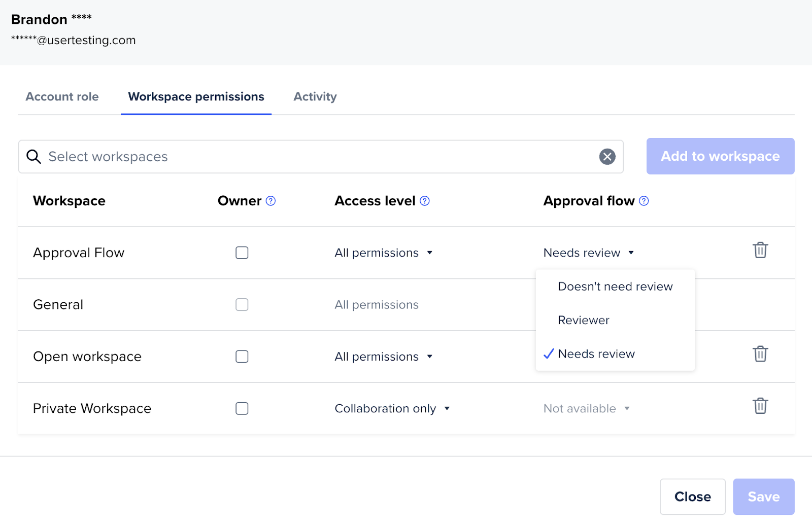This screenshot has height=530, width=812.
Task: Click the search magnifier icon
Action: [x=33, y=157]
